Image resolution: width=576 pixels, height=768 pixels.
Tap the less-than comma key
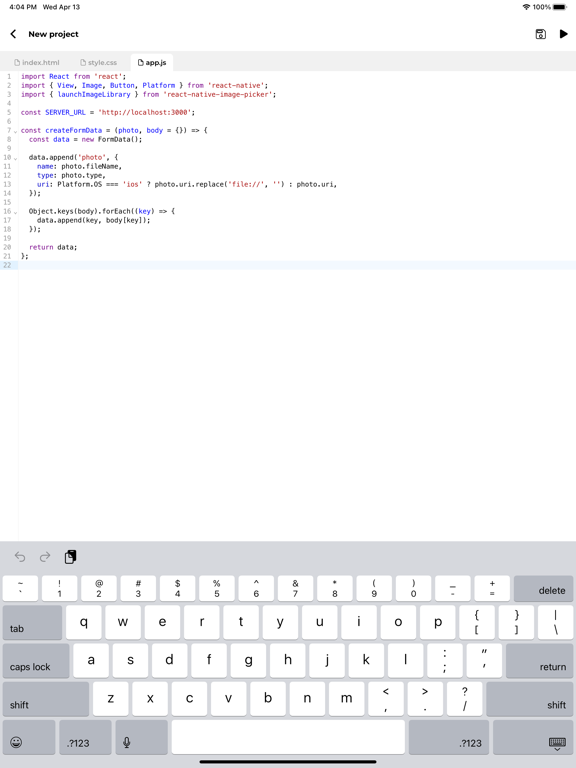point(385,699)
